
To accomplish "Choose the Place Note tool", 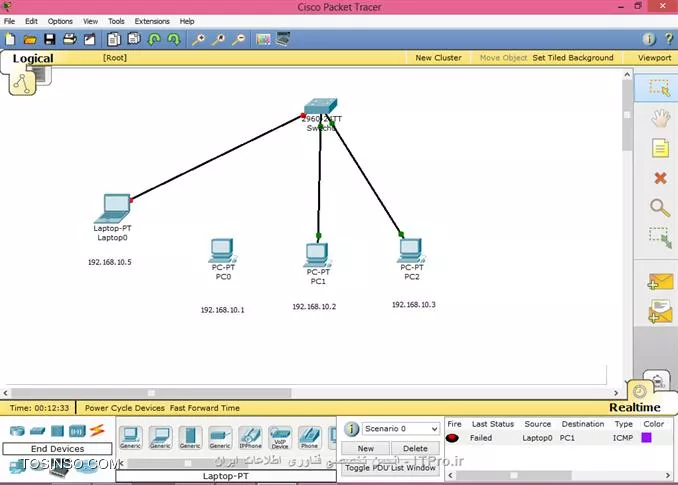I will tap(660, 148).
